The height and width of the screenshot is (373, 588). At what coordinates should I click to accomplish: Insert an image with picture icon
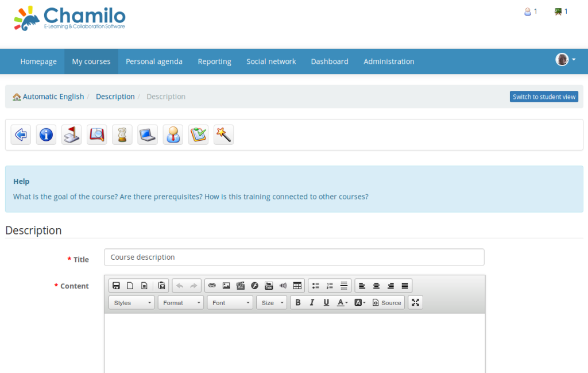click(x=226, y=286)
